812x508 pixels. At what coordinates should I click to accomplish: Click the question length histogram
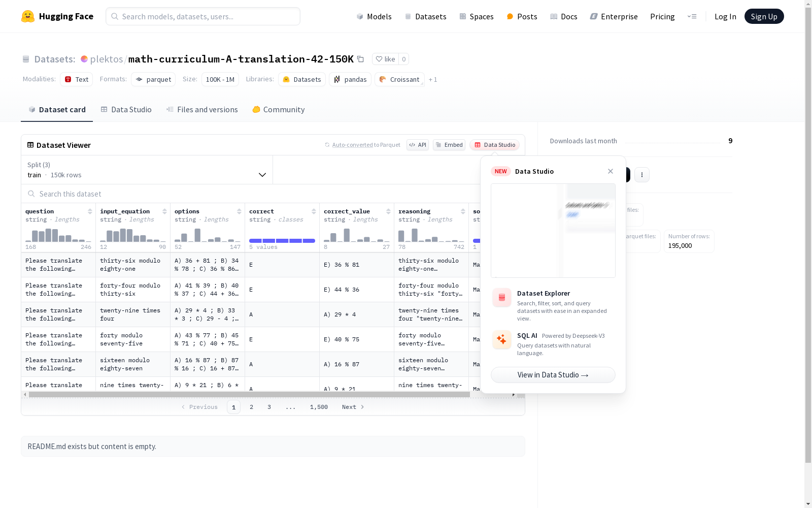click(x=58, y=235)
